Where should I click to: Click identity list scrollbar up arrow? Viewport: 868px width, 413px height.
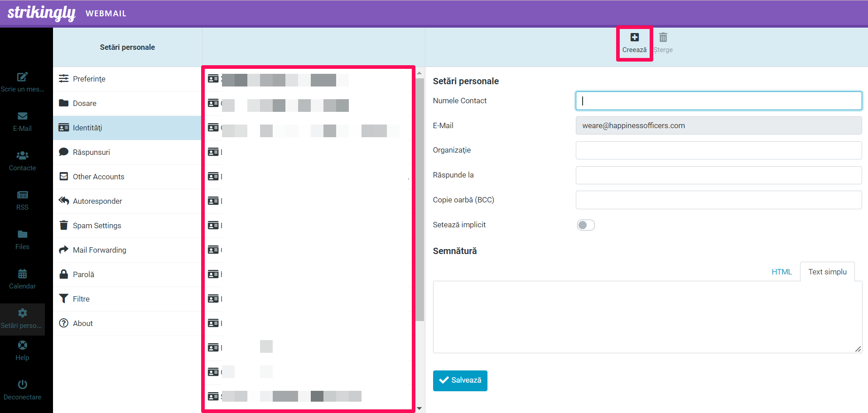[420, 72]
